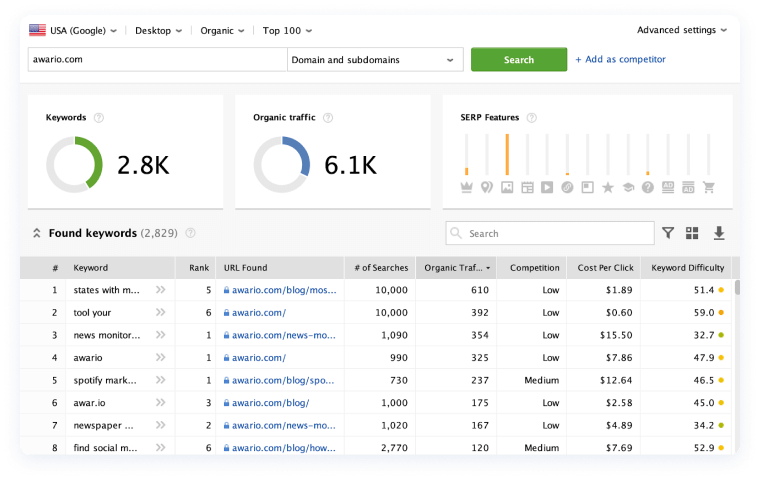Click help icon next to Organic traffic
760x480 pixels.
click(x=328, y=118)
